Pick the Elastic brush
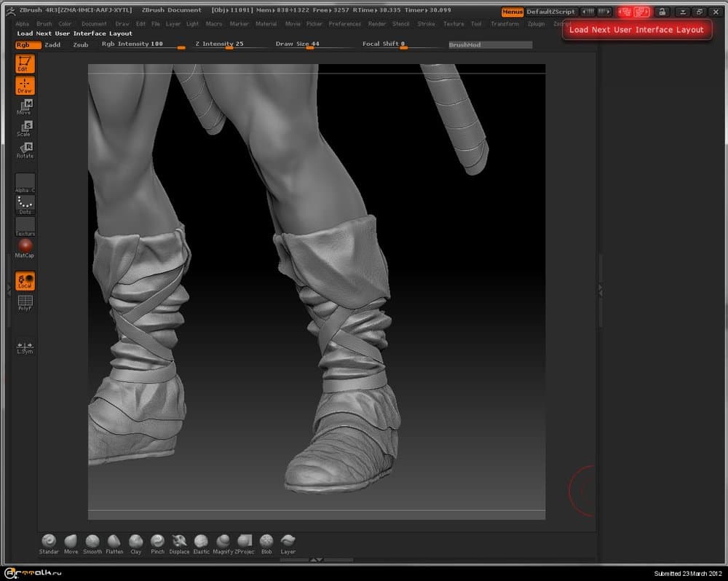This screenshot has width=728, height=581. tap(201, 544)
